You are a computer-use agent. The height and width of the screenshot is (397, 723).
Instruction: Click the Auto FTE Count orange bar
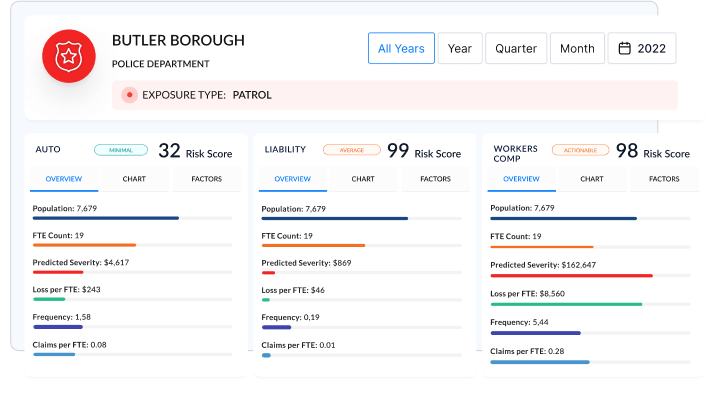click(84, 245)
